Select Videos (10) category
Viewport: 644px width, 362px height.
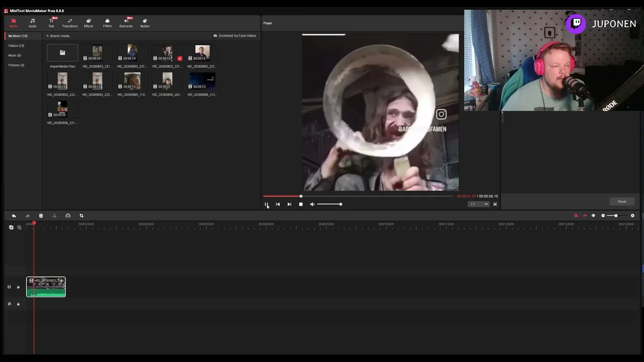(16, 46)
